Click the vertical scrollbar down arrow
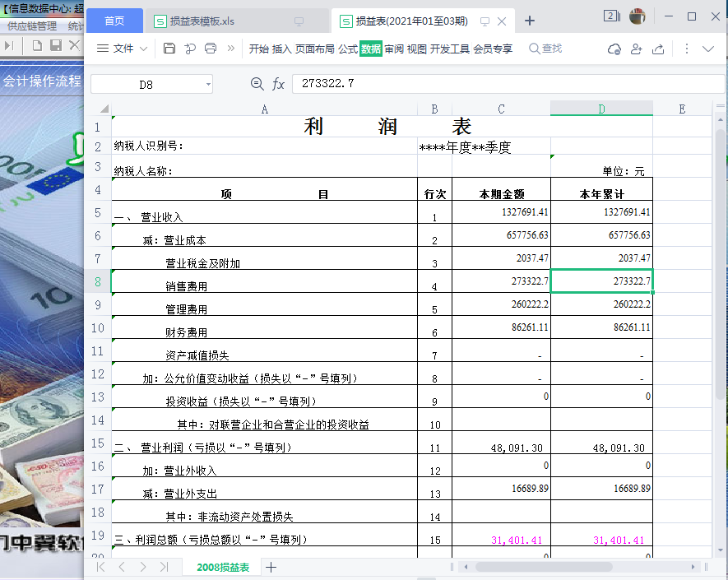Viewport: 728px width, 580px height. pos(720,550)
